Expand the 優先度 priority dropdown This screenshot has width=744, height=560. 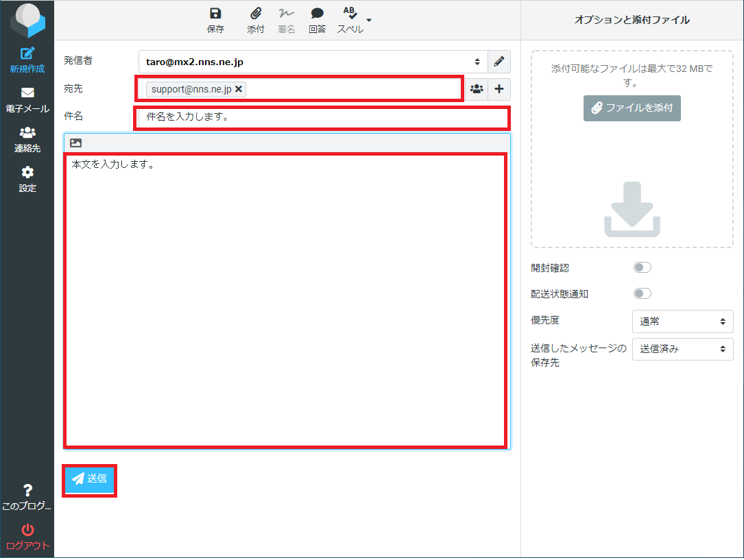[x=682, y=321]
